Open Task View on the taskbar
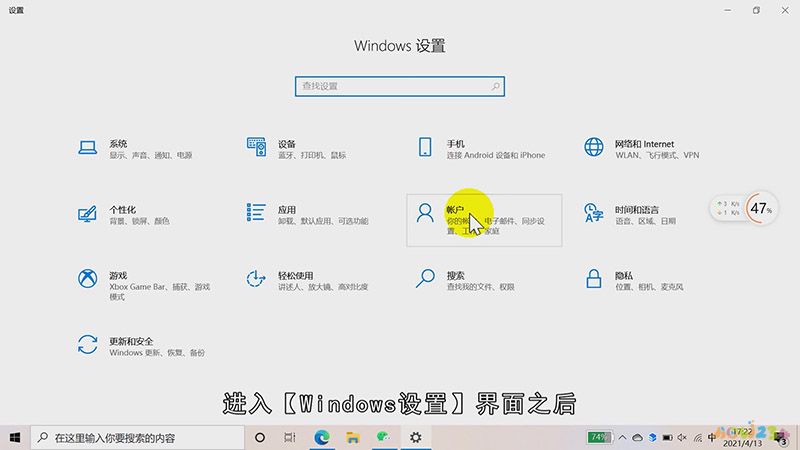The width and height of the screenshot is (800, 450). click(x=290, y=438)
